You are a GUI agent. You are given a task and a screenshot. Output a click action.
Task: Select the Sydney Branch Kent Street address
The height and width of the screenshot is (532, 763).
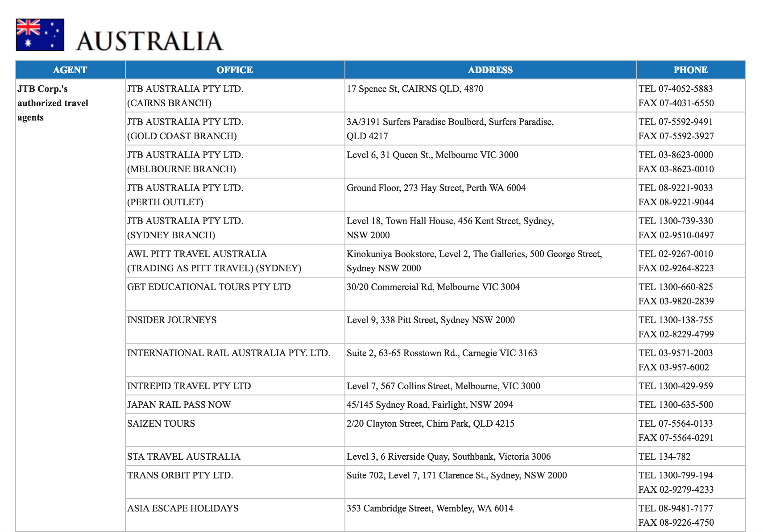click(450, 228)
